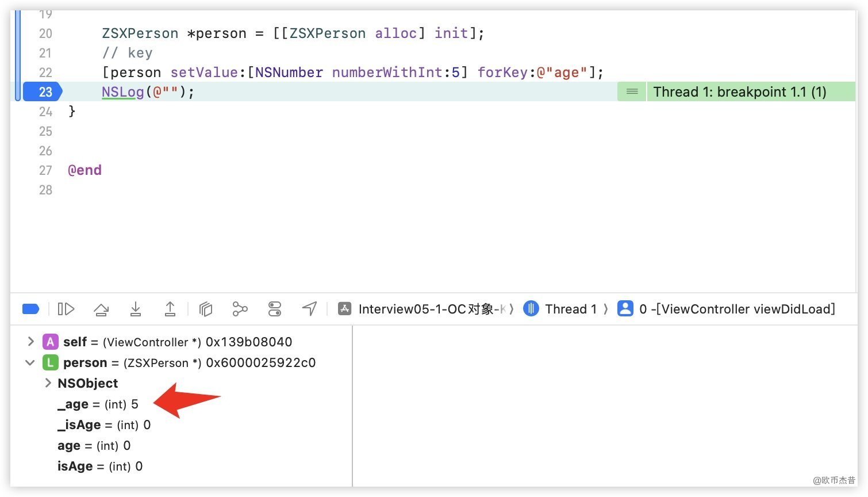This screenshot has width=868, height=497.
Task: Click the Thread 1 breakpoint annotation
Action: pos(739,92)
